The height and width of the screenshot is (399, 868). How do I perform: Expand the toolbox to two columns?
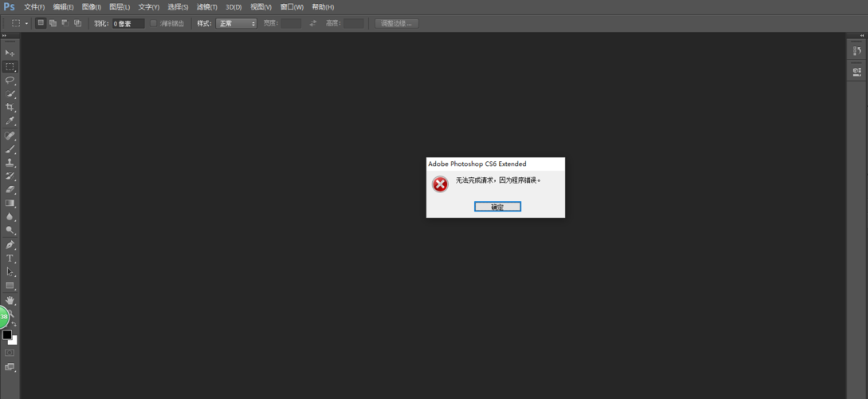point(5,35)
